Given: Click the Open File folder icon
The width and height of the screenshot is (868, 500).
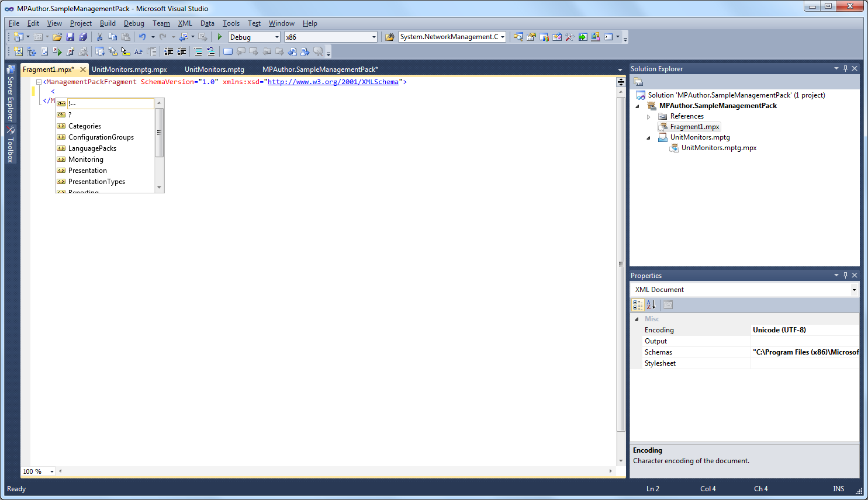Looking at the screenshot, I should pos(57,37).
